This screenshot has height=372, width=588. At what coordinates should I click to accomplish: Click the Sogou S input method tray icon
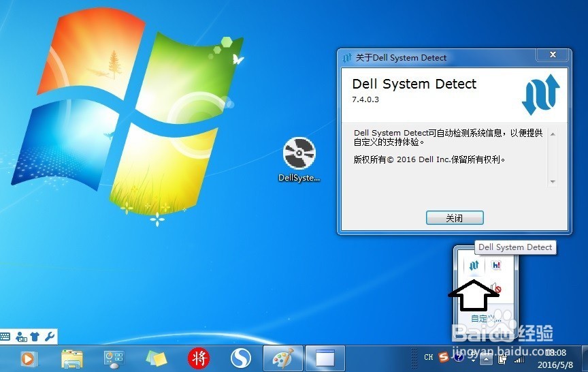444,356
